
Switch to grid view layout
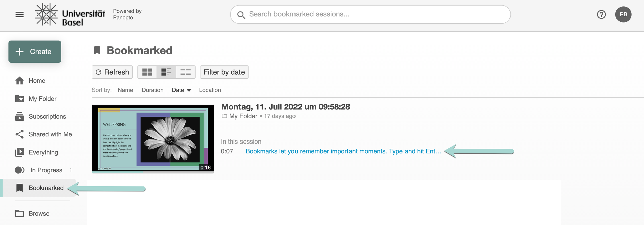[x=147, y=72]
